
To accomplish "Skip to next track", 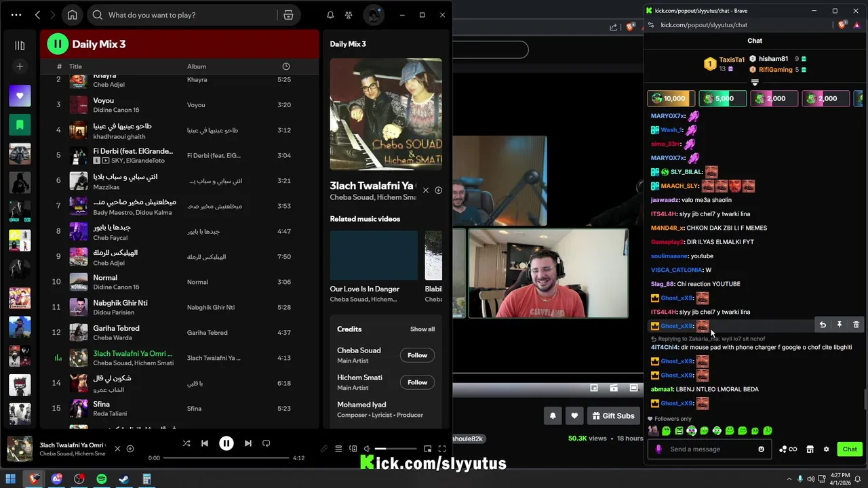I will [248, 443].
